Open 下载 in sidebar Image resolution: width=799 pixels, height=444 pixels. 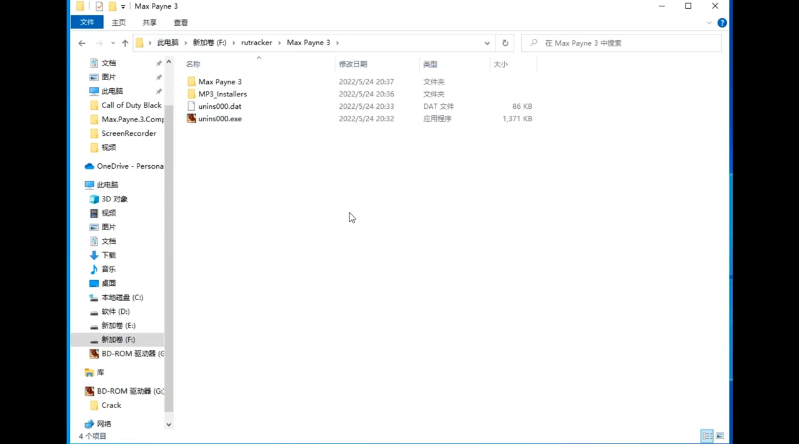(x=109, y=255)
